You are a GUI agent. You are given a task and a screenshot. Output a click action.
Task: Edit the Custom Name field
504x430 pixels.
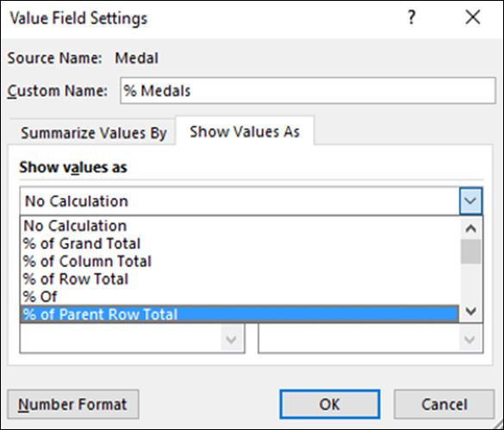[308, 90]
